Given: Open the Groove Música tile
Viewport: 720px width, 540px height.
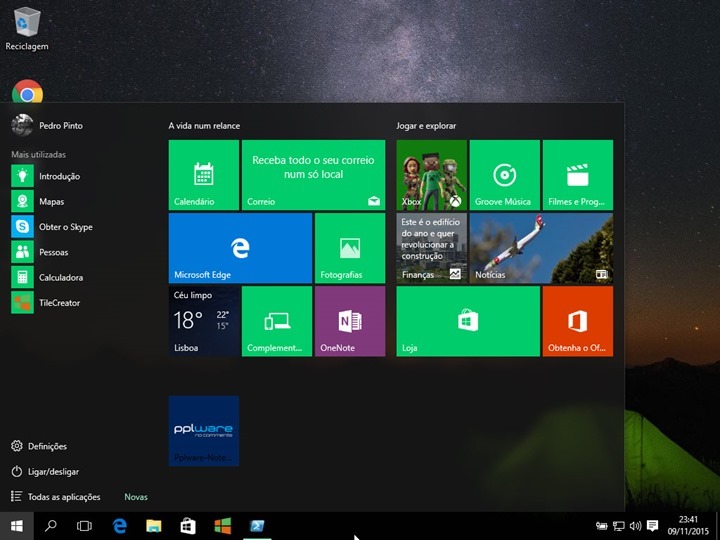Looking at the screenshot, I should [x=505, y=175].
